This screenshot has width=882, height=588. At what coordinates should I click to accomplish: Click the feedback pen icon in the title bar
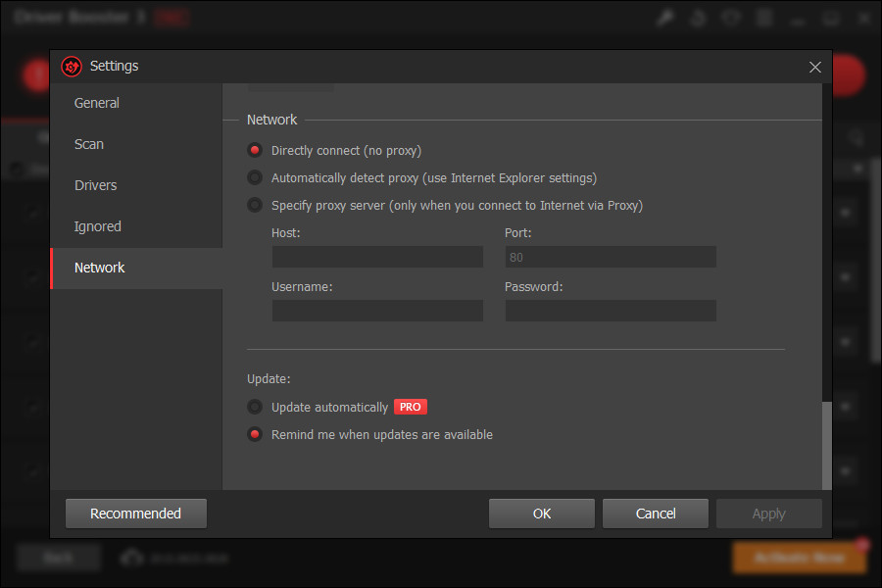665,17
